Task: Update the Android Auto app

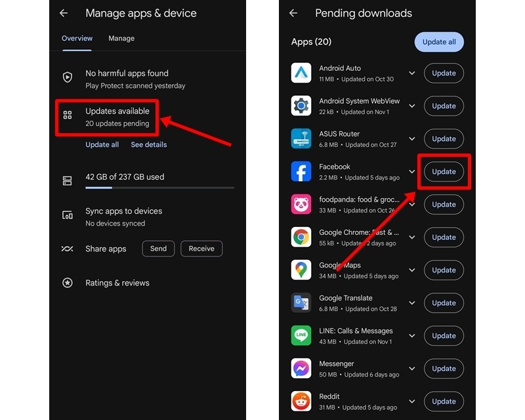Action: pyautogui.click(x=444, y=73)
